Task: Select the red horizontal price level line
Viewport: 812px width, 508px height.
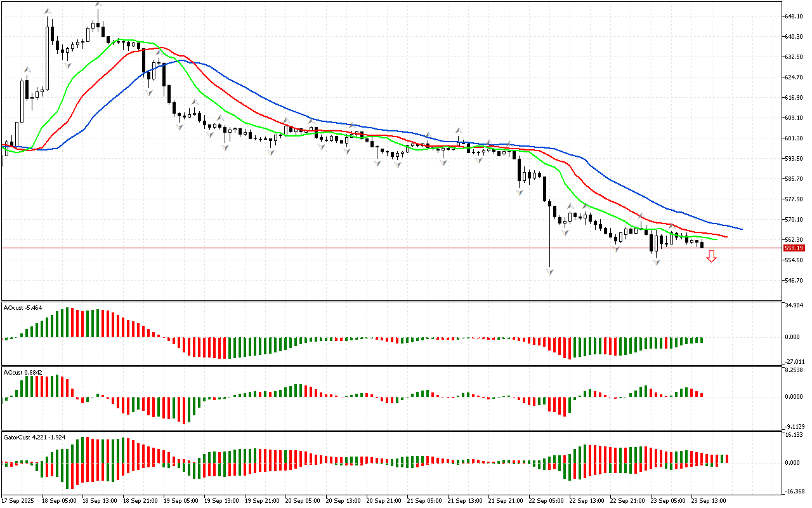Action: coord(381,248)
